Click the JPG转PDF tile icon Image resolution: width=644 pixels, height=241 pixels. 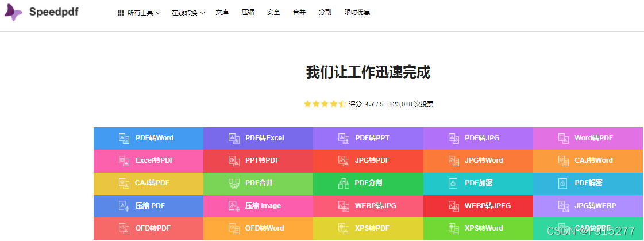[x=344, y=160]
